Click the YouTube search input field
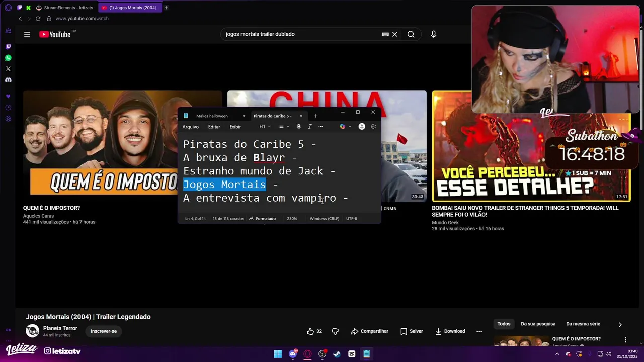Screen dimensions: 644x362 (302, 34)
